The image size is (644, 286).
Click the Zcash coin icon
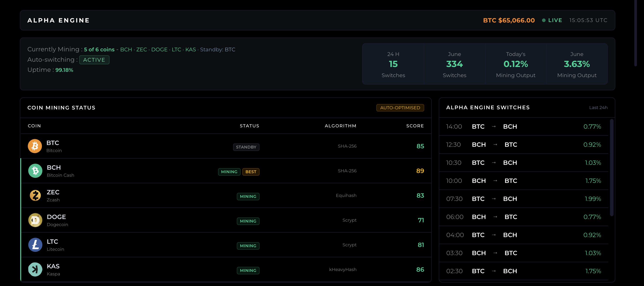pyautogui.click(x=35, y=195)
